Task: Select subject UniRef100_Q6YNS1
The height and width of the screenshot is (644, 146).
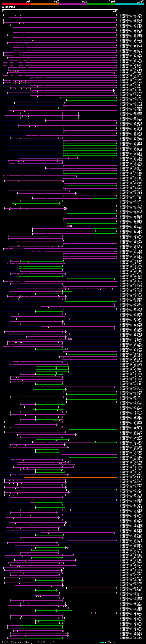Action: [131, 208]
